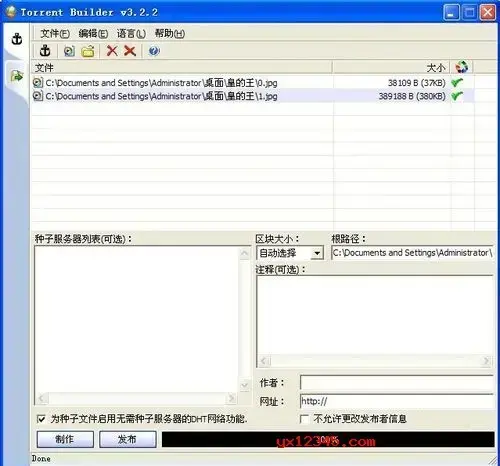
Task: Open help via the blue question mark icon
Action: (x=154, y=51)
